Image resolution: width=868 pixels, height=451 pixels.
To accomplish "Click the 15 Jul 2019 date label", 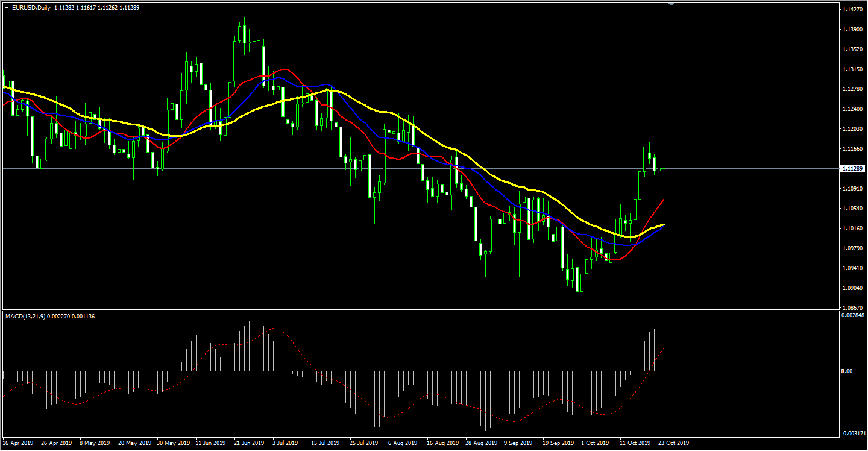I will tap(326, 443).
